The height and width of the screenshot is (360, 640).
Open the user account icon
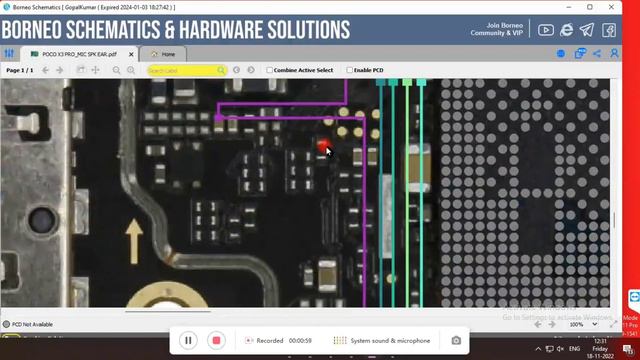point(614,53)
